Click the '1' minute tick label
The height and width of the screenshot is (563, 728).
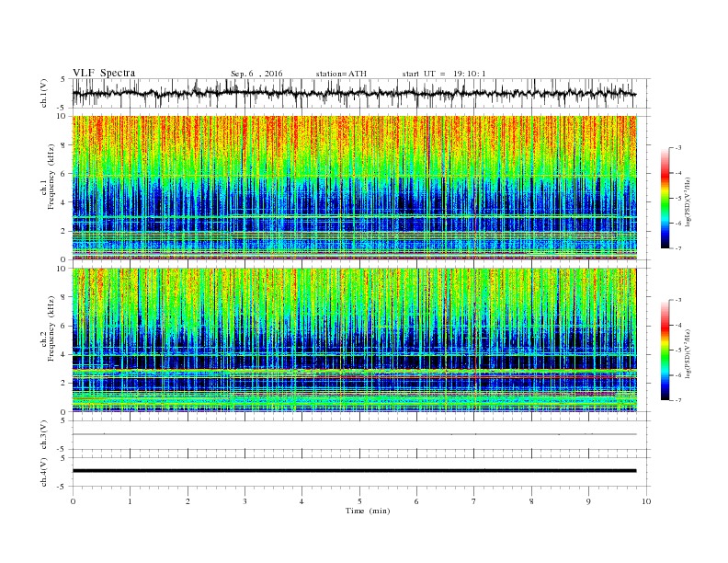[131, 501]
